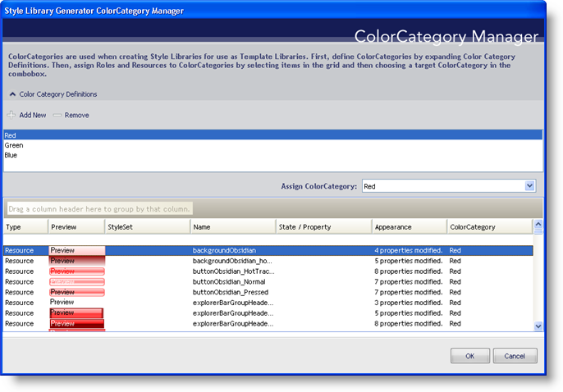Click the ColorCategory column header

coord(488,226)
